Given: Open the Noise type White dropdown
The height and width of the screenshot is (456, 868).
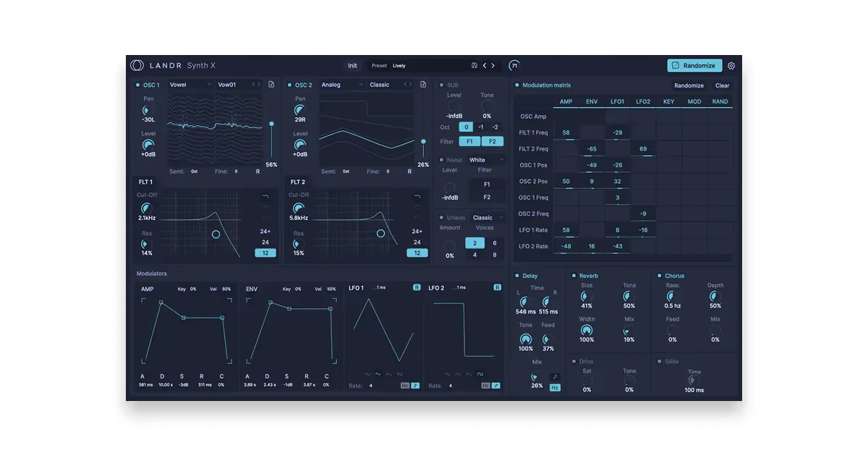Looking at the screenshot, I should click(487, 160).
